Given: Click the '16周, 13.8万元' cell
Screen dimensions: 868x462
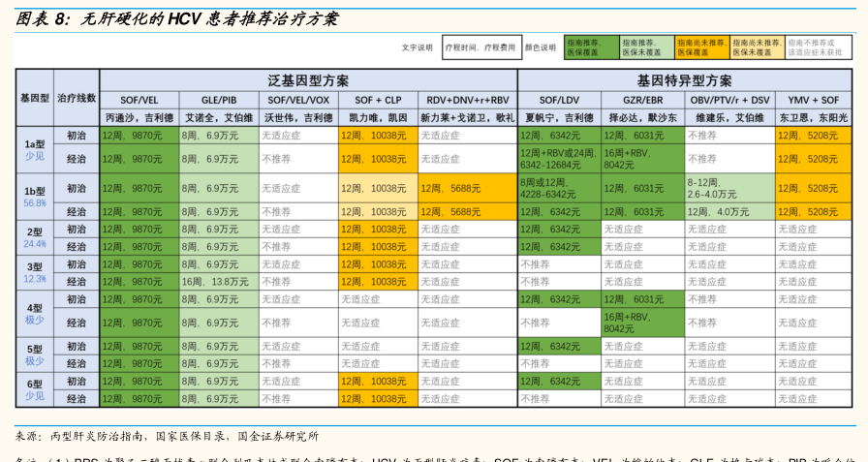Looking at the screenshot, I should pos(218,282).
